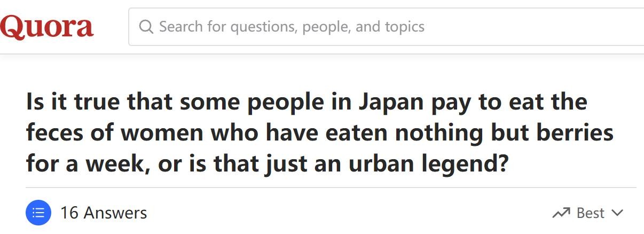Click the word "Best" sort label
Screen dimensions: 644x234
pos(590,213)
